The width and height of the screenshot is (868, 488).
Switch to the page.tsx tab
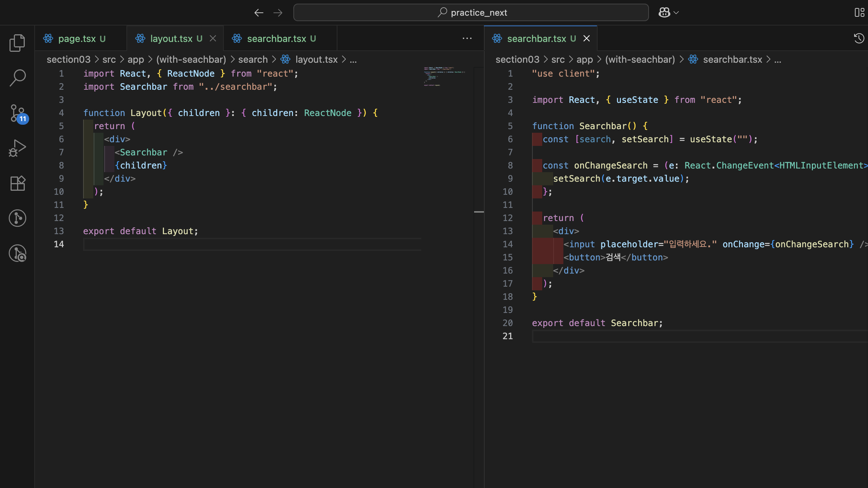click(x=77, y=39)
